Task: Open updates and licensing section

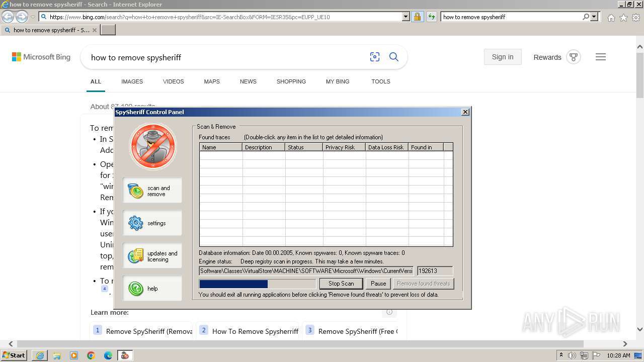Action: click(152, 256)
